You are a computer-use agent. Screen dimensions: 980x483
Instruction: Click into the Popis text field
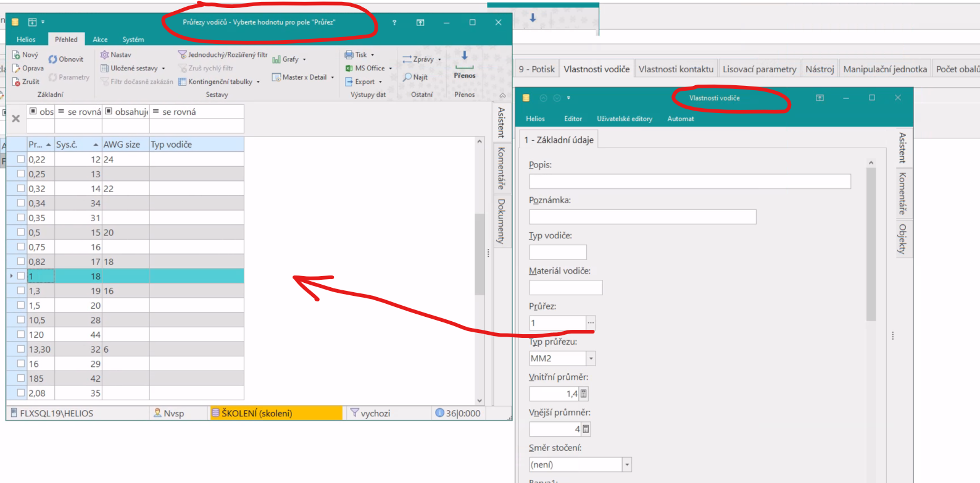tap(689, 182)
